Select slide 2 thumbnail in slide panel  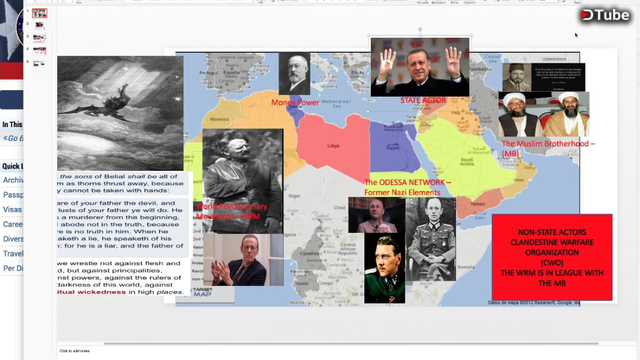[40, 25]
